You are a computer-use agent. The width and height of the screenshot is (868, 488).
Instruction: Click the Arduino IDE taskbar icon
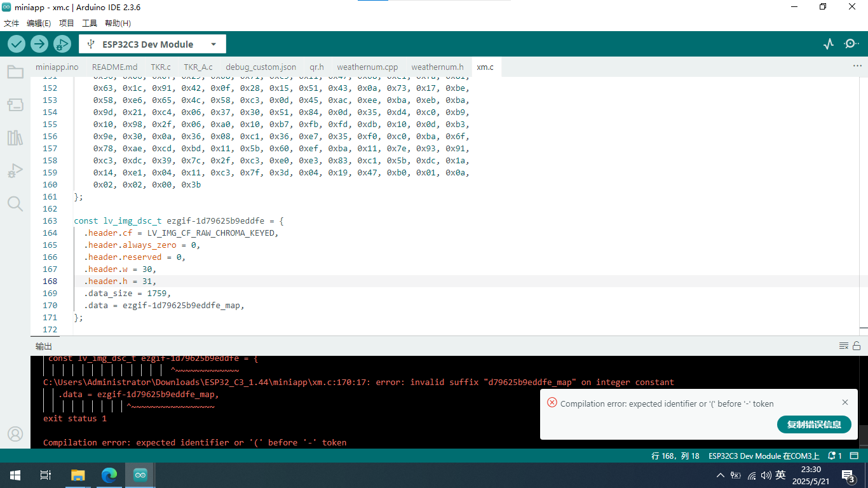140,475
